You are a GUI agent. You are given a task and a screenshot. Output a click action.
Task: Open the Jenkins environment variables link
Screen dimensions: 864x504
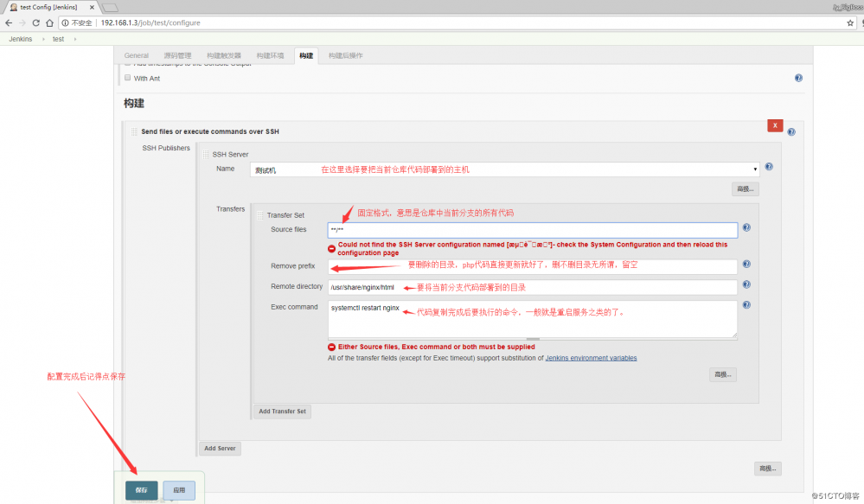[x=592, y=357]
